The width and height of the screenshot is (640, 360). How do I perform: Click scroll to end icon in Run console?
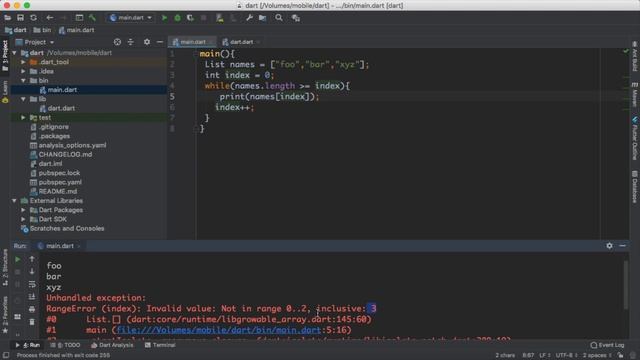pyautogui.click(x=32, y=297)
